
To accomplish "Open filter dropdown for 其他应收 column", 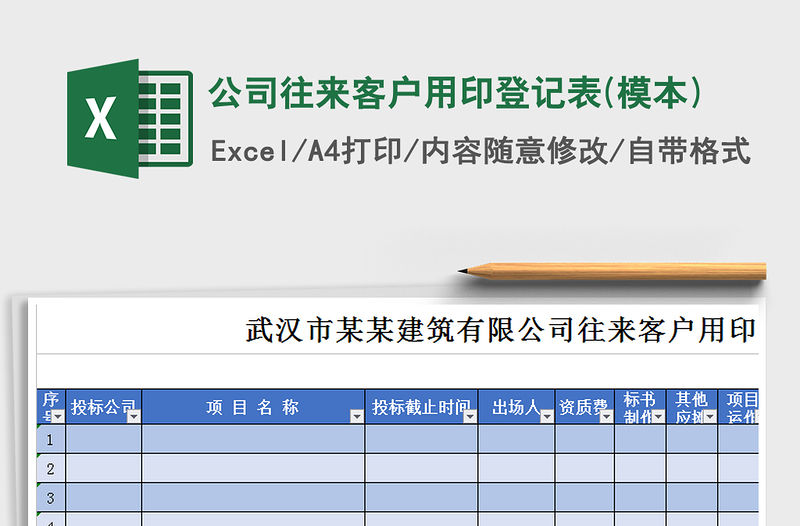I will 710,417.
